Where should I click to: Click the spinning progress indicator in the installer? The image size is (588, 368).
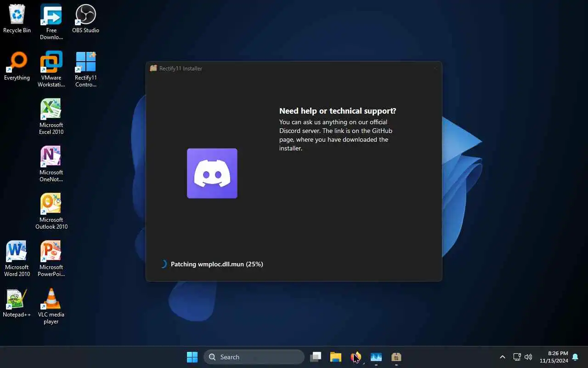tap(163, 264)
